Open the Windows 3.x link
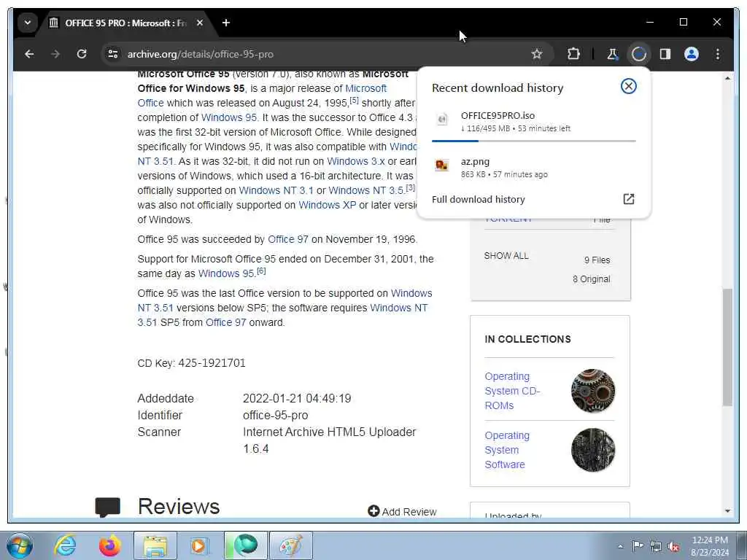The height and width of the screenshot is (560, 747). (x=356, y=161)
